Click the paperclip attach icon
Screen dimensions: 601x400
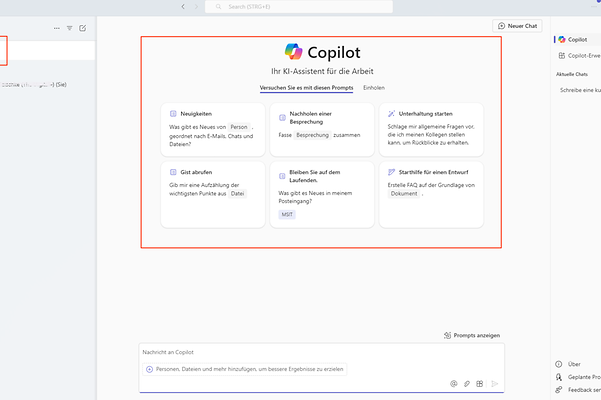[467, 383]
